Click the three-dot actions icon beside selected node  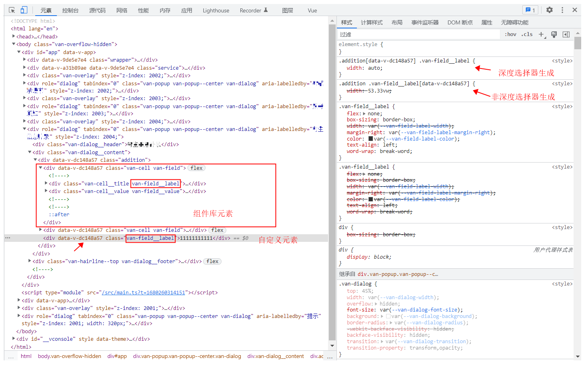(8, 238)
